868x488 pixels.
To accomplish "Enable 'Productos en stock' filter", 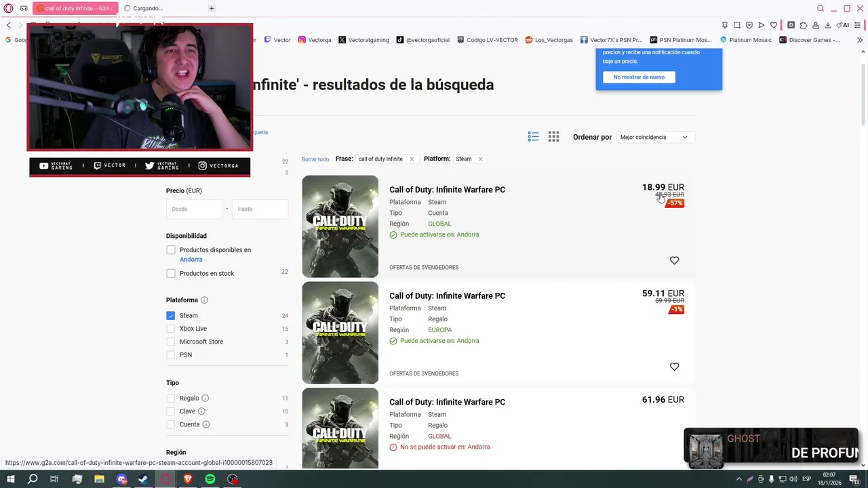I will (171, 274).
